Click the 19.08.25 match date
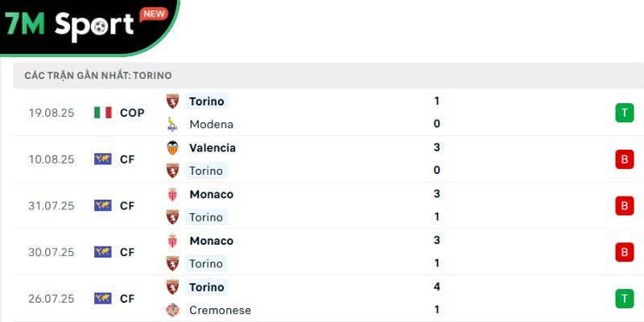Image resolution: width=644 pixels, height=322 pixels. point(51,113)
